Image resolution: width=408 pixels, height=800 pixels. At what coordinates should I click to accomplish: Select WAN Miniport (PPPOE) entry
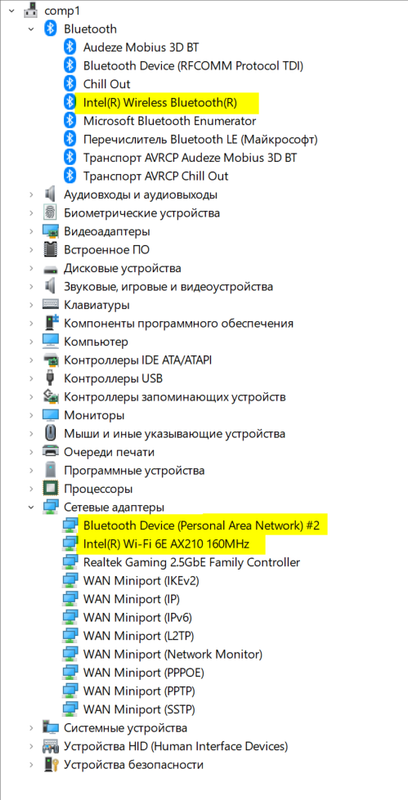click(x=139, y=672)
